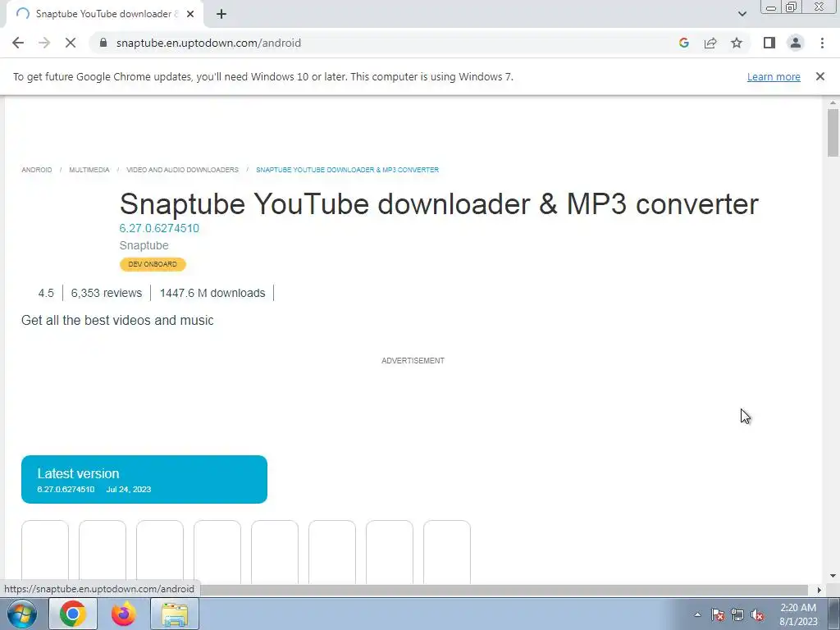Select the Snaptube YouTube downloader tab

pyautogui.click(x=104, y=15)
